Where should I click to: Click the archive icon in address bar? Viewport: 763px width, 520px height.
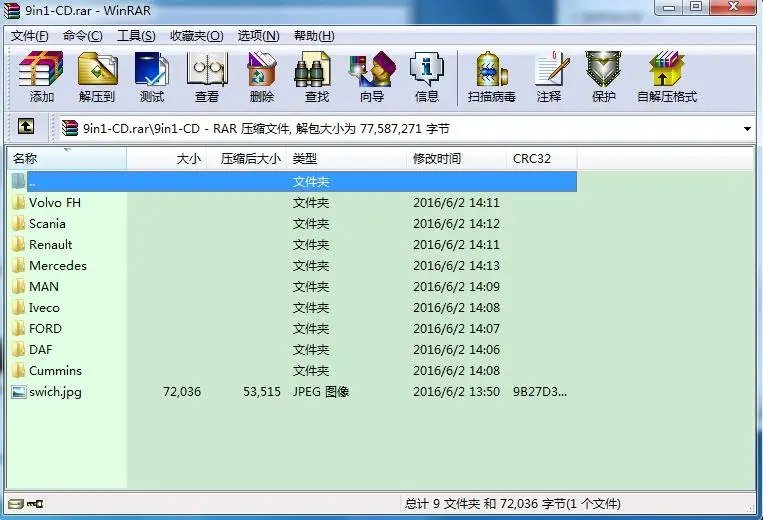70,128
